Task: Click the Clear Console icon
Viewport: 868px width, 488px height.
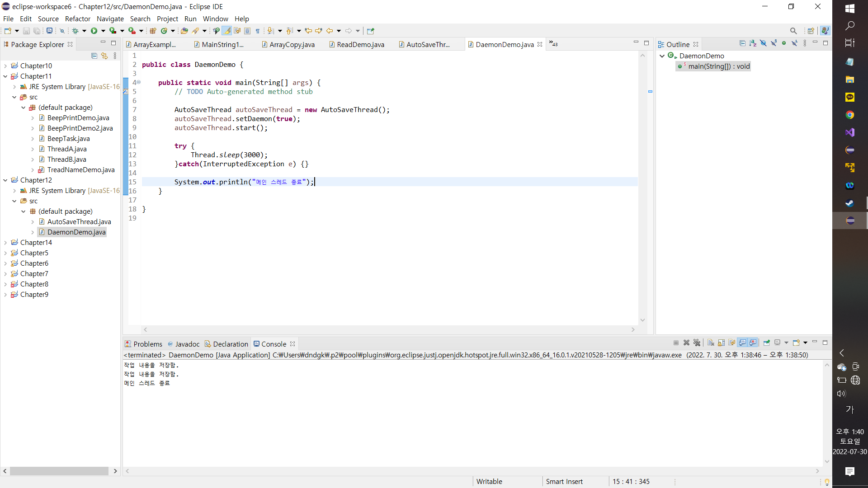Action: click(x=711, y=343)
